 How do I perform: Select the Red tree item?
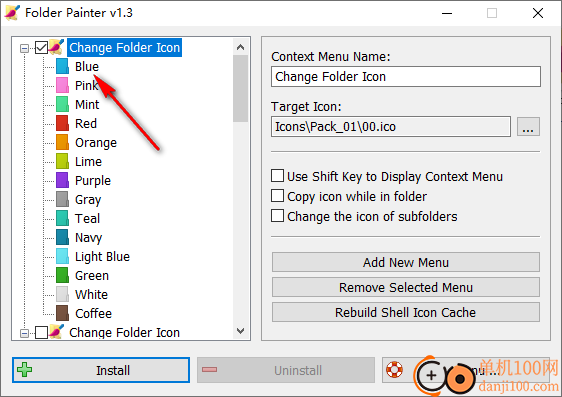click(86, 124)
